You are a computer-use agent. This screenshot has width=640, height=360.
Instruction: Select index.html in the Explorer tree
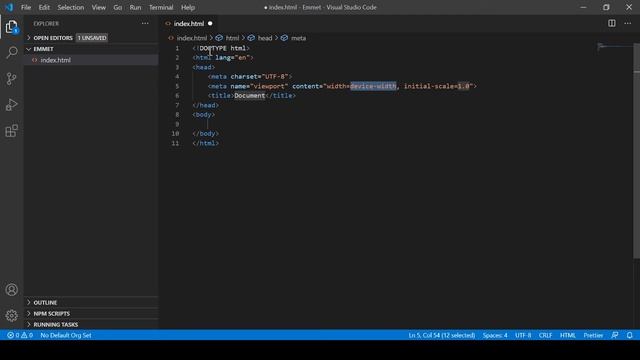pyautogui.click(x=91, y=60)
